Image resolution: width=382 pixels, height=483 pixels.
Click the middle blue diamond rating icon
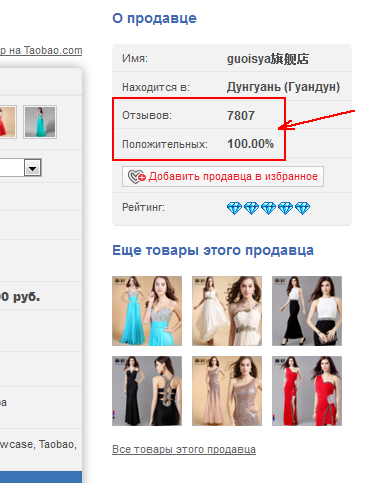click(x=268, y=208)
